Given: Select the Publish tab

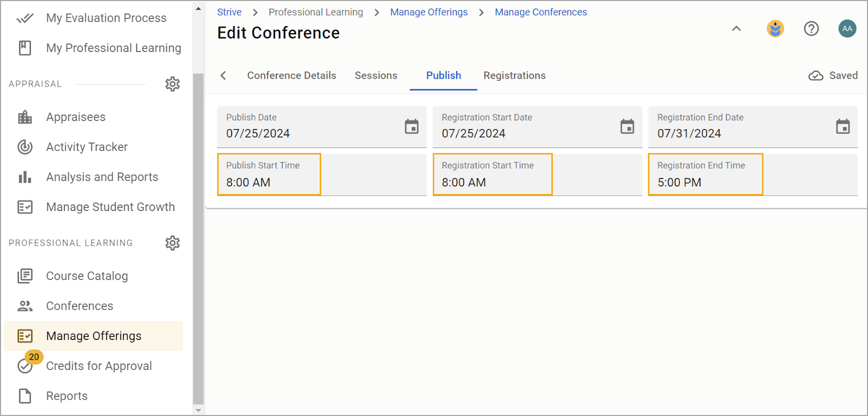Looking at the screenshot, I should point(444,75).
